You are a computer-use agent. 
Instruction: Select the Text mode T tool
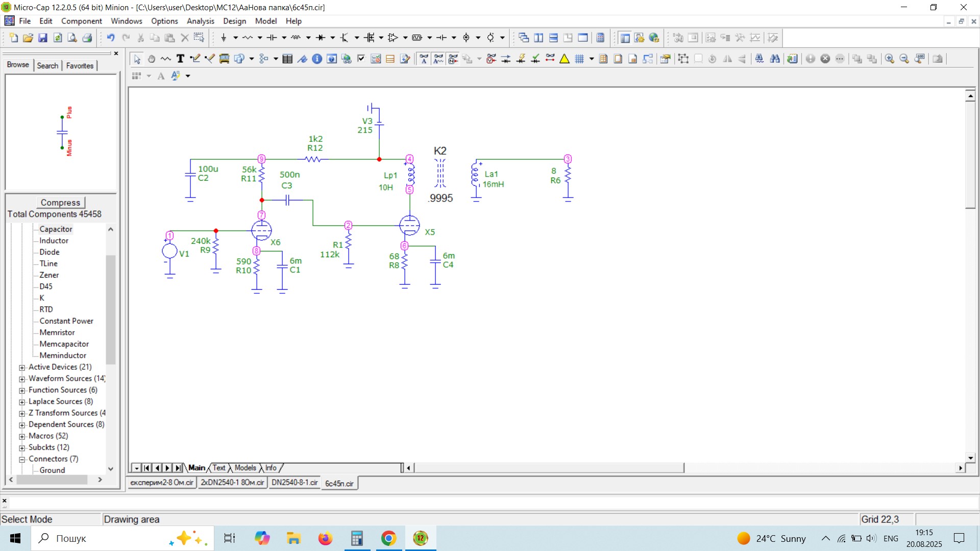[x=180, y=59]
